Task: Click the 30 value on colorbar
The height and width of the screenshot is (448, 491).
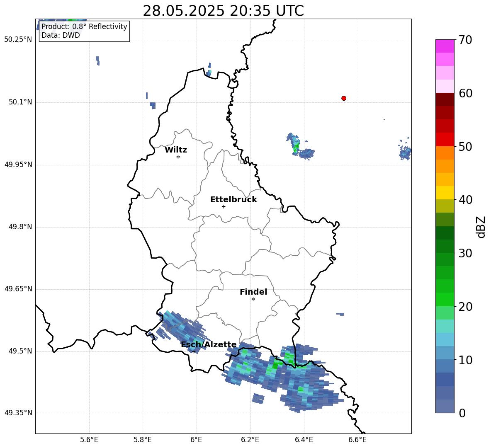Action: pos(465,253)
